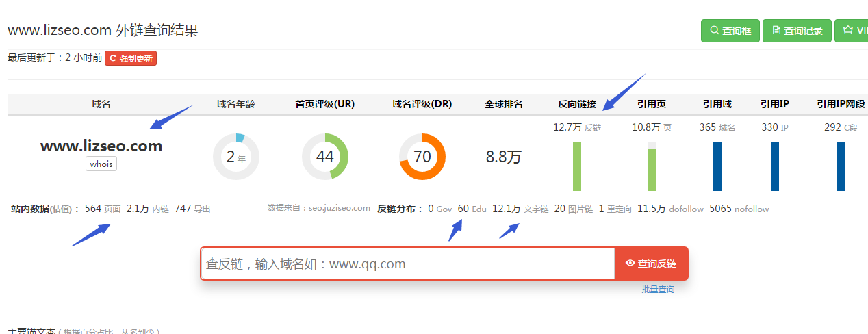Click the 12.7万 反链 green bar
The height and width of the screenshot is (334, 868).
coord(577,166)
